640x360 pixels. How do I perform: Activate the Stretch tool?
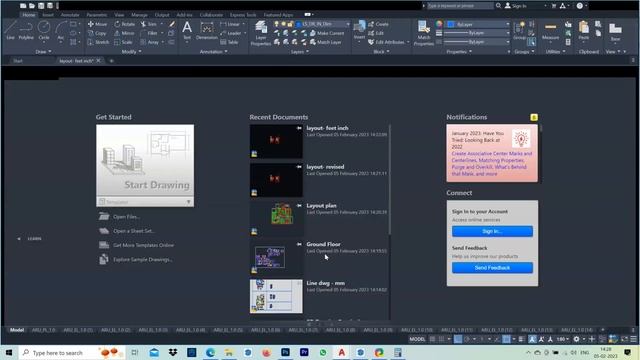click(x=98, y=42)
